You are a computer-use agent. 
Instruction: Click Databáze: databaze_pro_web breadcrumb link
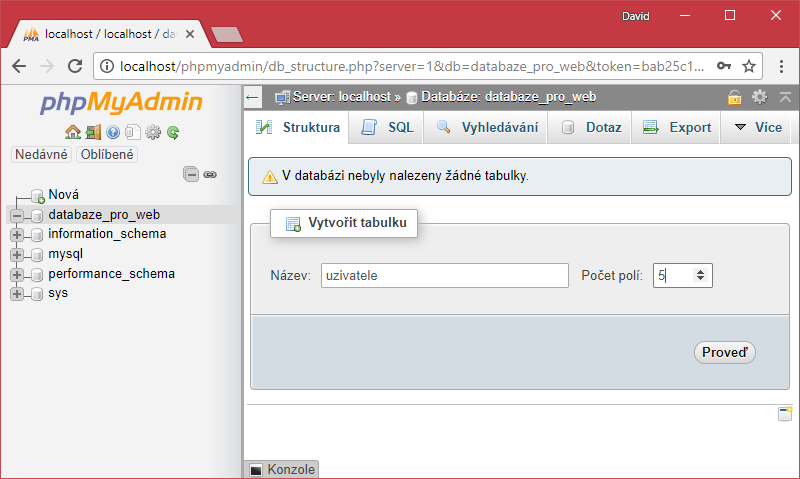[x=508, y=97]
